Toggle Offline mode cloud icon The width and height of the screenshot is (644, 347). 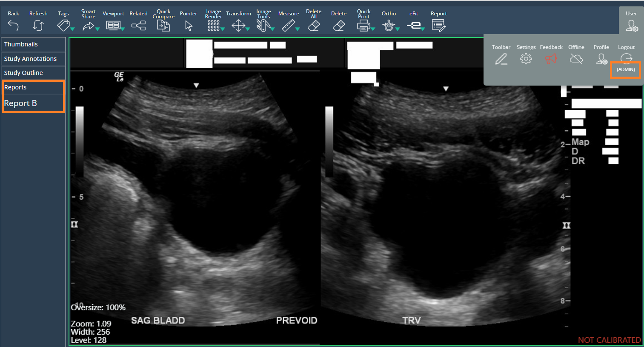[x=576, y=59]
